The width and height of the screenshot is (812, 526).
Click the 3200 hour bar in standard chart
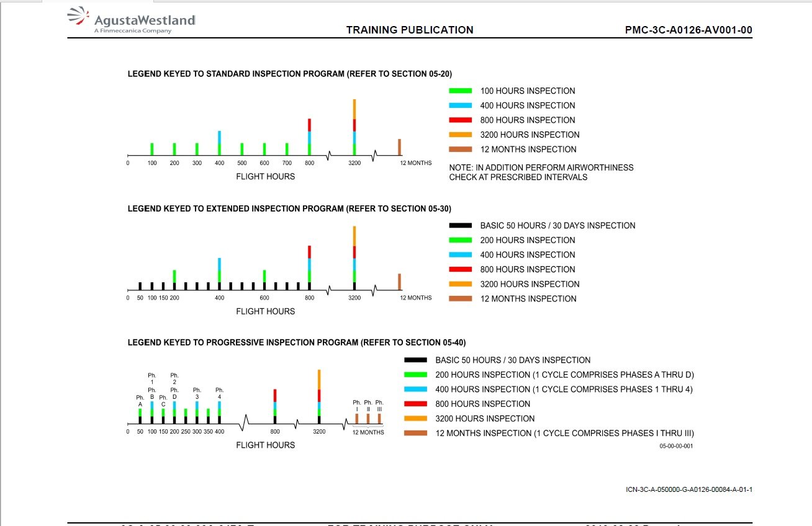point(354,127)
